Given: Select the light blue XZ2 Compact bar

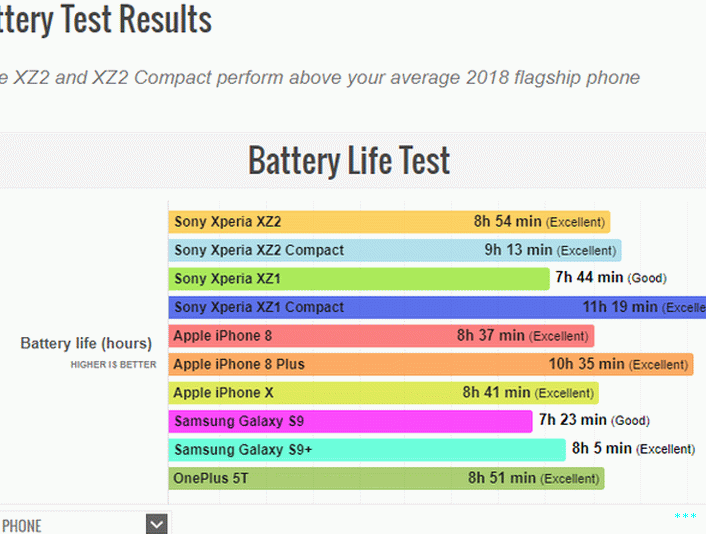Looking at the screenshot, I should tap(395, 250).
